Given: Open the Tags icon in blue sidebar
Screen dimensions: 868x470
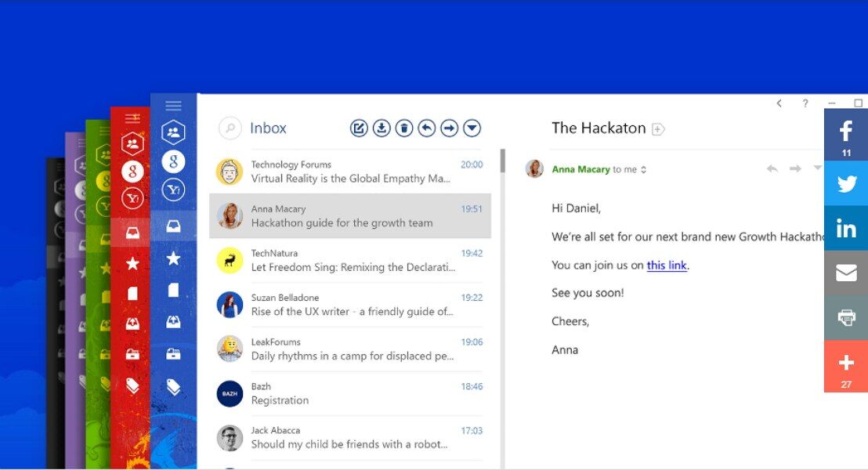Looking at the screenshot, I should (x=173, y=386).
